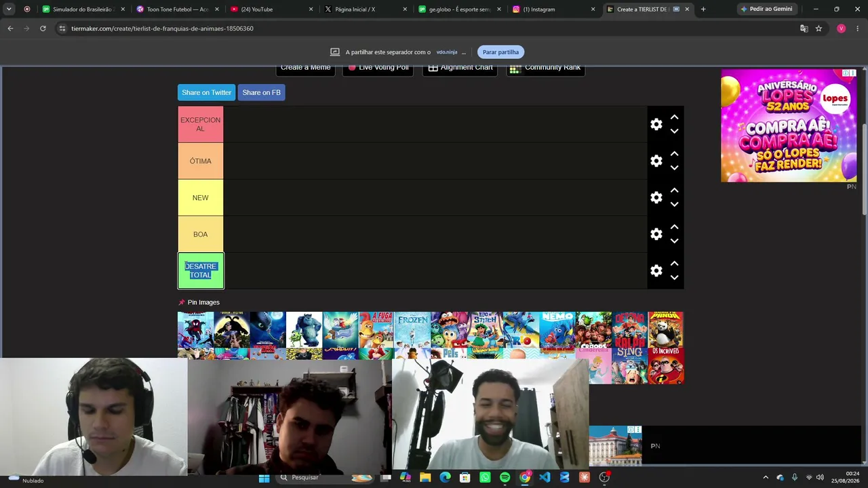Screen dimensions: 868x488
Task: Focus the tiermaker.com address bar
Action: pos(427,28)
